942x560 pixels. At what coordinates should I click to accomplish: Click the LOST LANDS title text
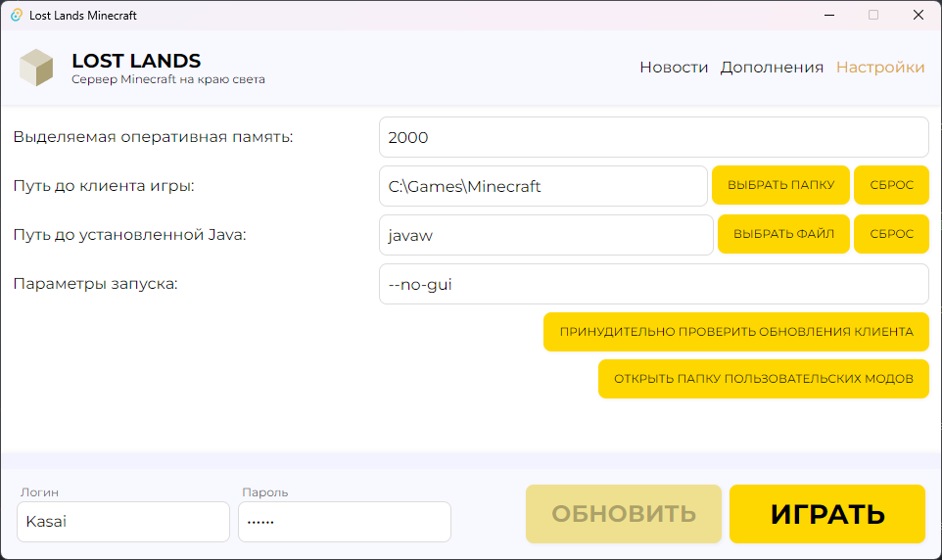point(136,61)
